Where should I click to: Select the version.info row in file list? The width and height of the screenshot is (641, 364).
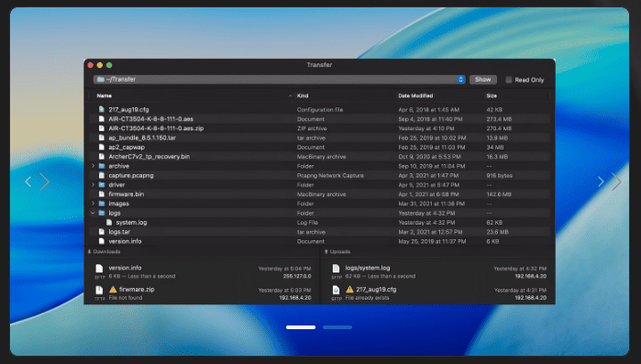click(x=320, y=241)
